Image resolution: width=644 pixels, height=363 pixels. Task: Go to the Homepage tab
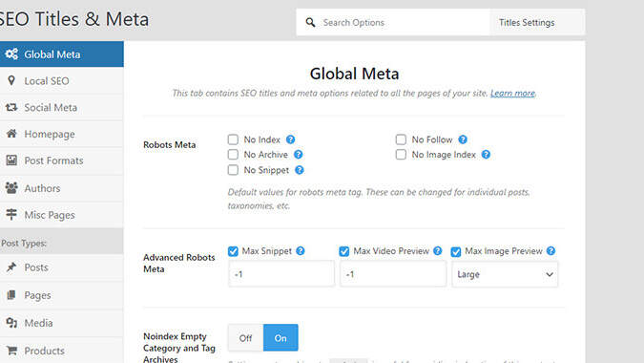(x=62, y=134)
